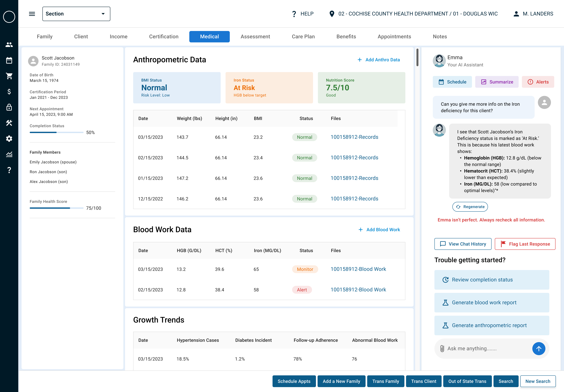This screenshot has height=392, width=564.
Task: Switch to the Care Plan tab
Action: coord(303,37)
